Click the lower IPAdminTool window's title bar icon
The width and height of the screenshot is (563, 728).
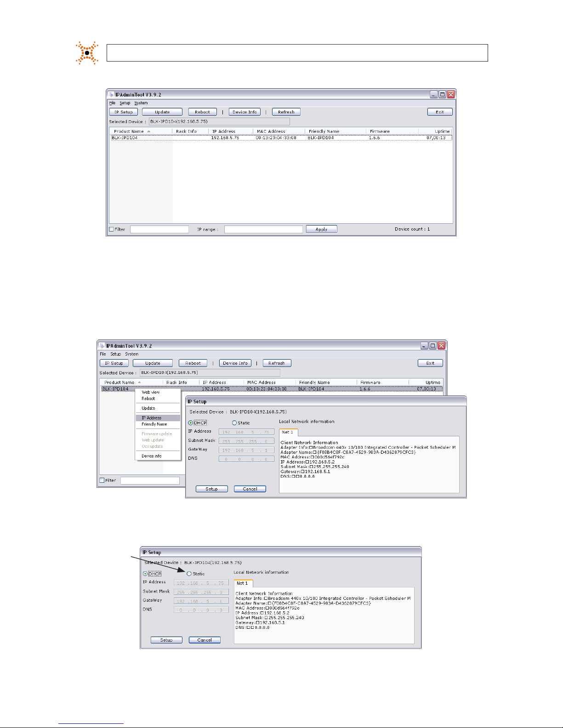pos(102,346)
